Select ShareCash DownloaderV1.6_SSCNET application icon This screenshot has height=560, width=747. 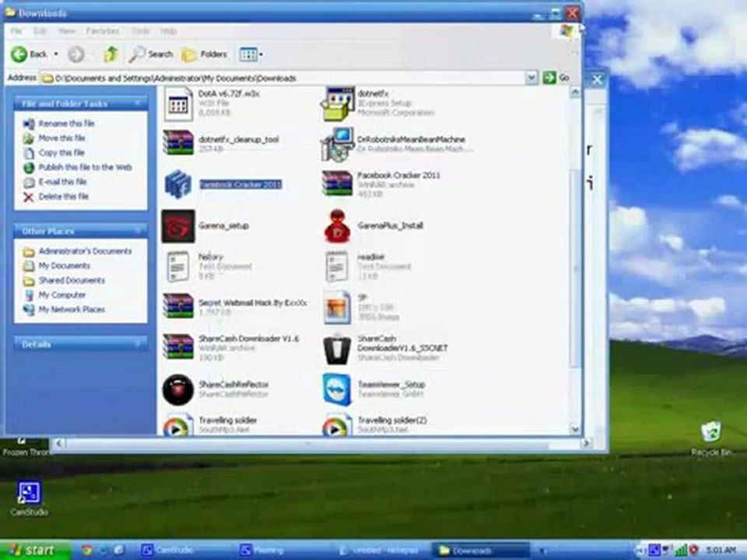click(x=337, y=350)
